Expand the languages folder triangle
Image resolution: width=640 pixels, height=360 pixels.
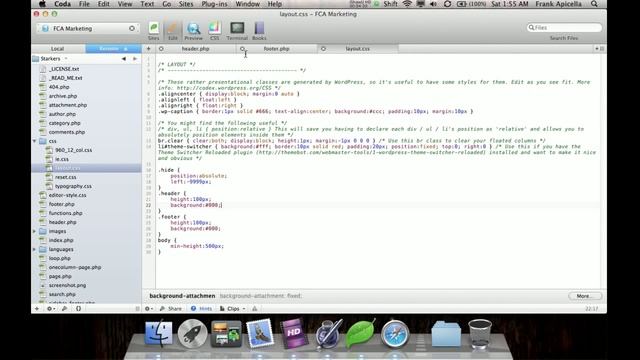(34, 249)
